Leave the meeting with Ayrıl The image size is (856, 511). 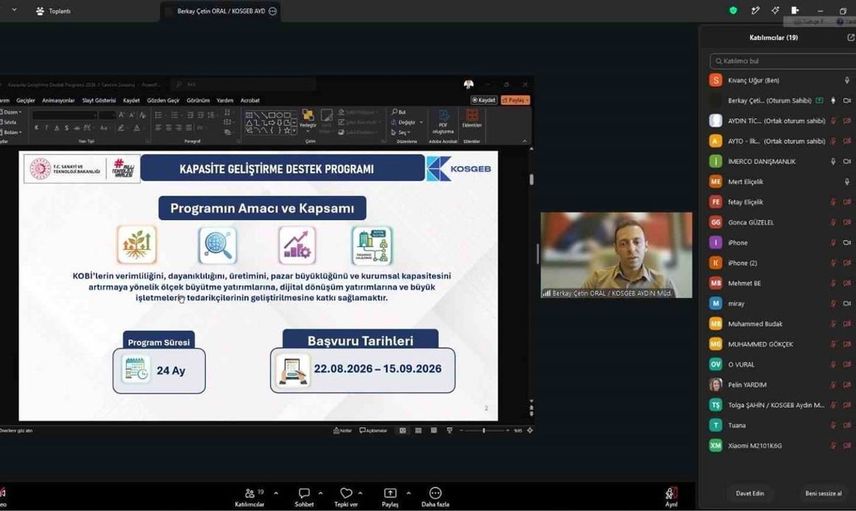[x=671, y=497]
